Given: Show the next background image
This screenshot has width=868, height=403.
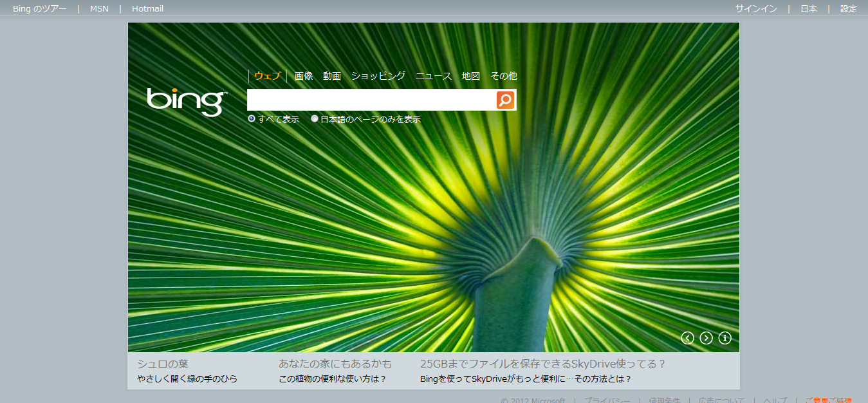Looking at the screenshot, I should click(x=706, y=338).
